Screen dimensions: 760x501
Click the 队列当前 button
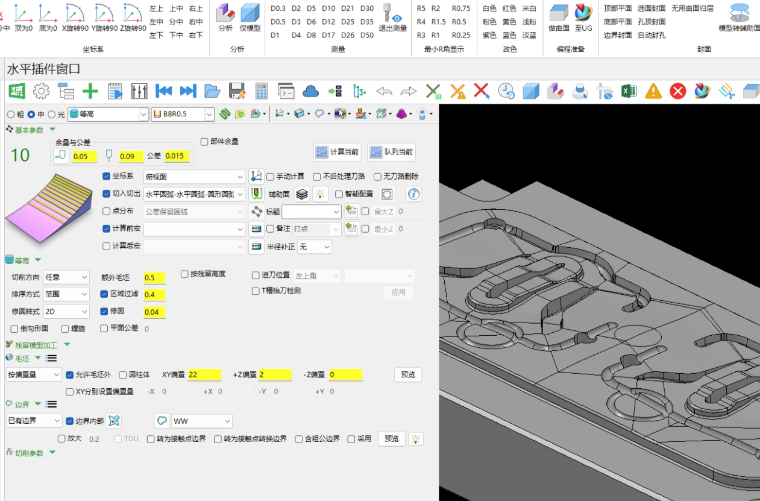point(392,152)
